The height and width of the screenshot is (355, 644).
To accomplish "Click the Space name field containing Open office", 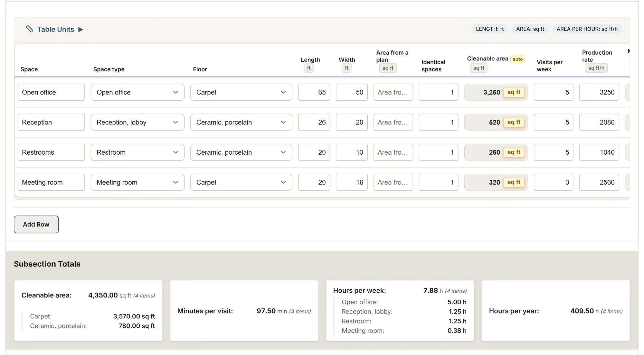I will (51, 92).
